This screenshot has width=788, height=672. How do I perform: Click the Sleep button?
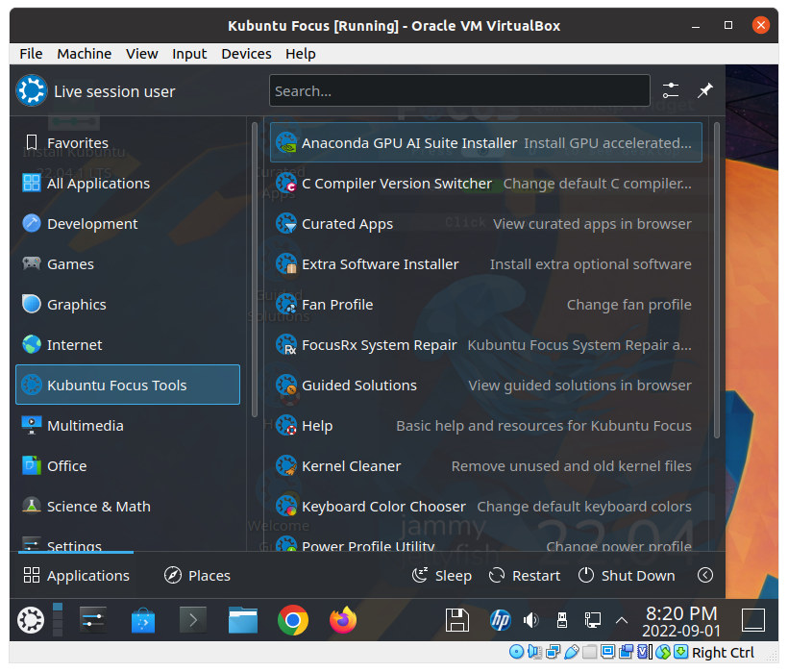(x=441, y=575)
